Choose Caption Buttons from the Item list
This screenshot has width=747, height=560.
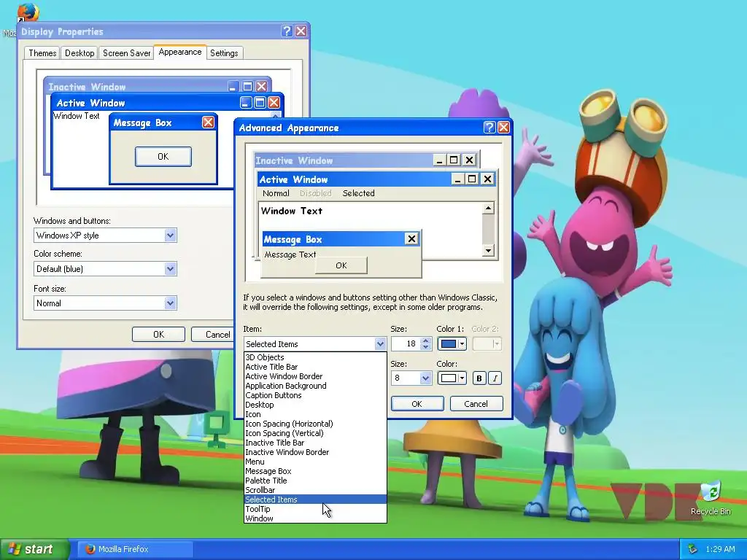tap(315, 395)
